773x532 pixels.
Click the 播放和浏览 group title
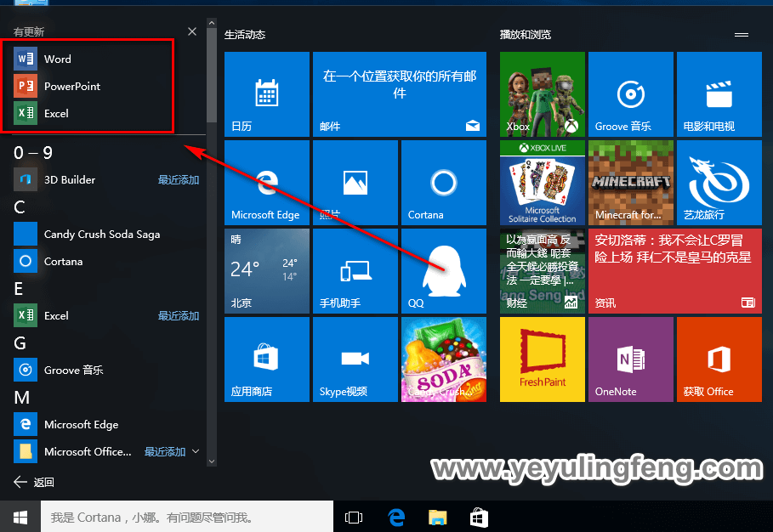point(526,35)
